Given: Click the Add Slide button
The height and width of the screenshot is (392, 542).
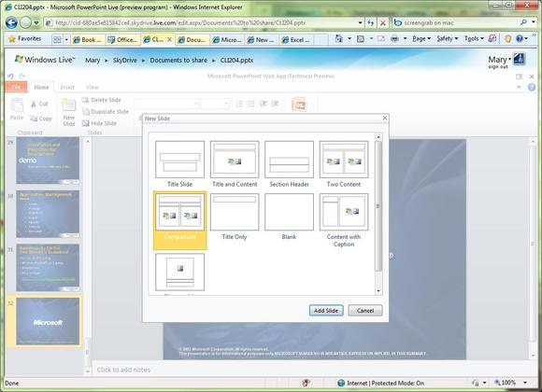Looking at the screenshot, I should [x=326, y=310].
